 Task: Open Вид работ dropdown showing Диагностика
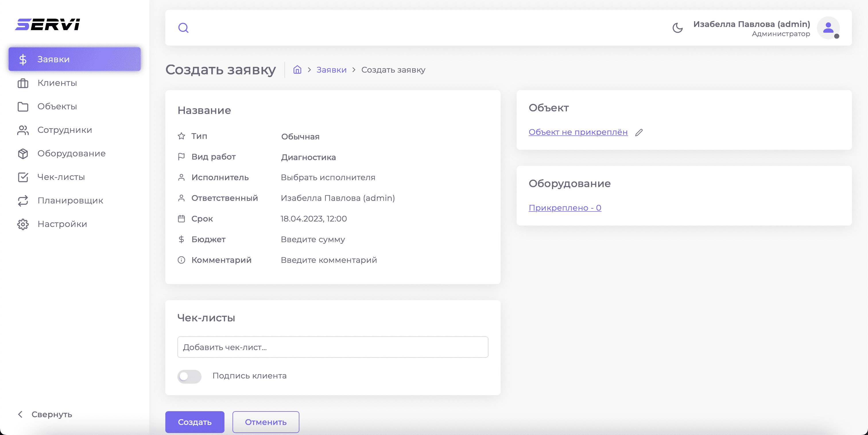coord(308,157)
